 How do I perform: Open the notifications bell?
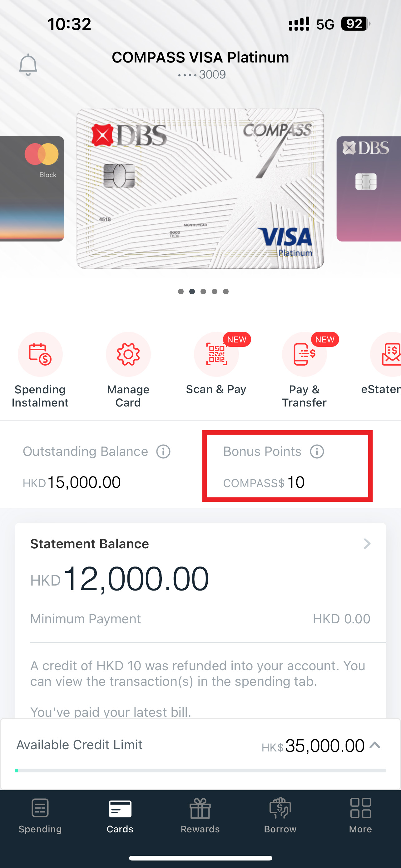pos(28,65)
